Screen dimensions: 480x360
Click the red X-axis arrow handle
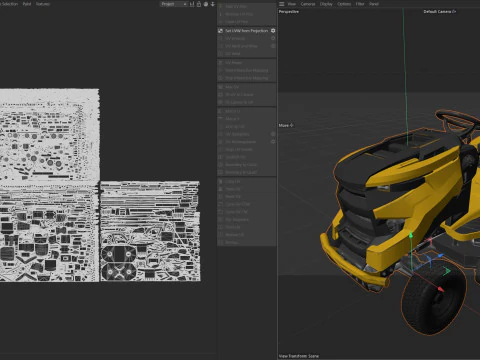click(441, 289)
